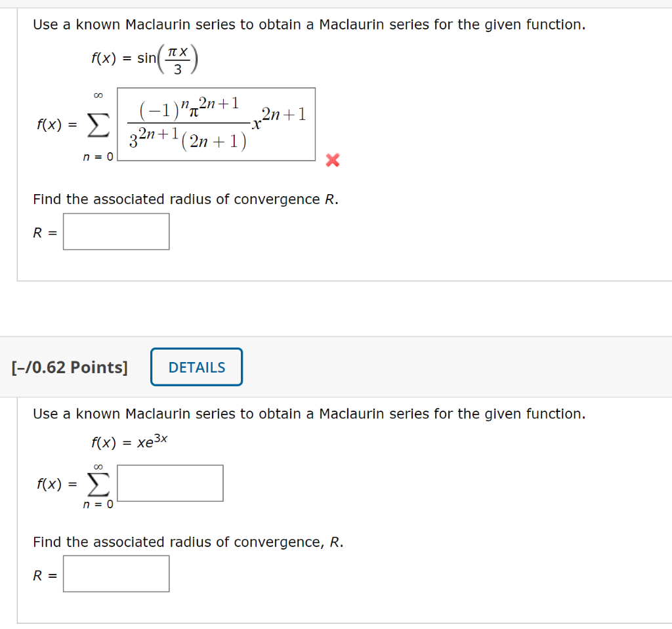Viewport: 672px width, 629px height.
Task: Select the first Maclaurin series instruction text
Action: pos(308,24)
